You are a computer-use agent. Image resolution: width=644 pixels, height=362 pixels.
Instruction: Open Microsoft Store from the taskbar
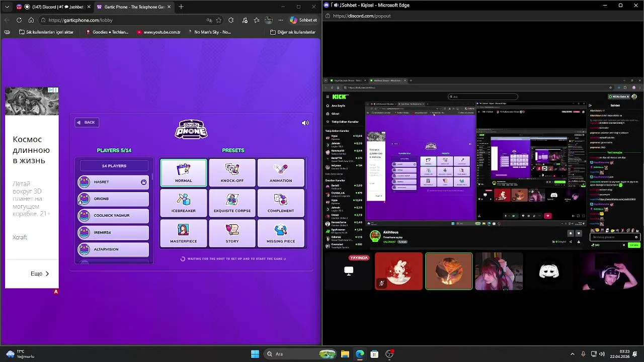[x=374, y=354]
